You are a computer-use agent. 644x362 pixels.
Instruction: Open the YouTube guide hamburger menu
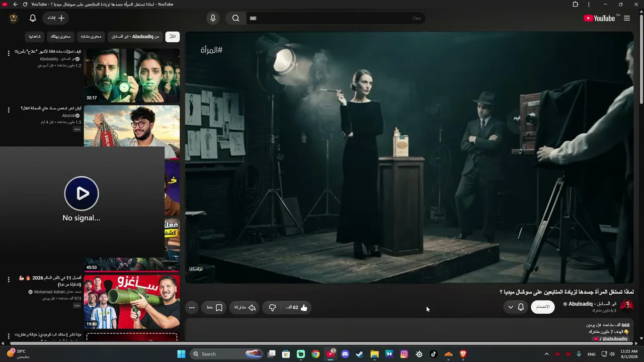[627, 18]
